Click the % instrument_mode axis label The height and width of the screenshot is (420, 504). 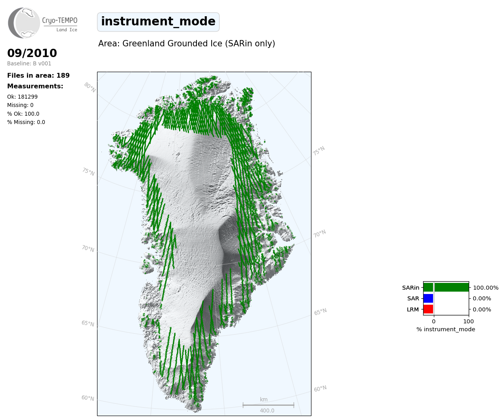coord(446,329)
